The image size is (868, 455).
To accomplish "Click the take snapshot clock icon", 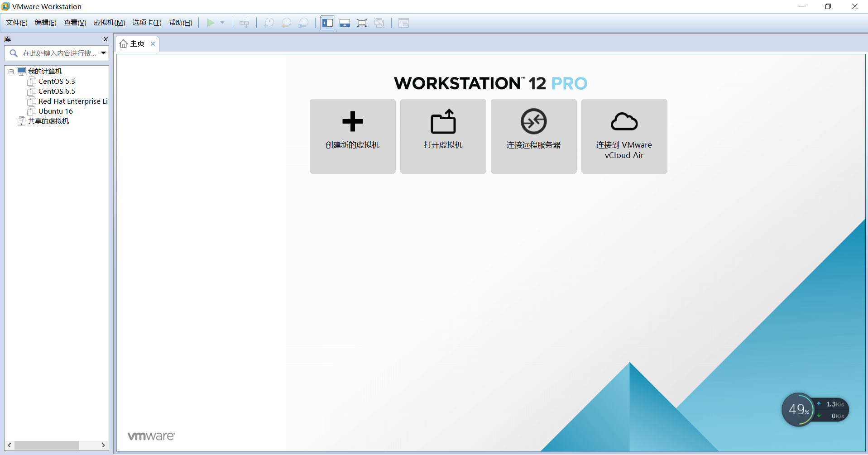I will click(x=269, y=23).
